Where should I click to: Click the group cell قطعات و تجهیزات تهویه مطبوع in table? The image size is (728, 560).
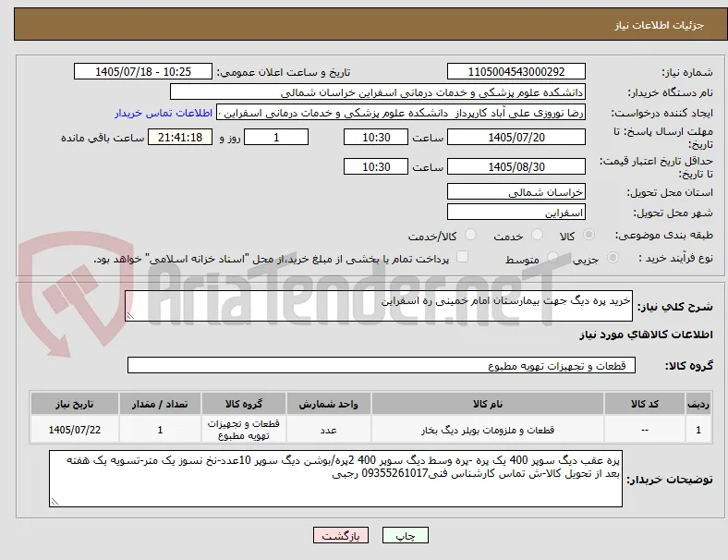click(244, 430)
